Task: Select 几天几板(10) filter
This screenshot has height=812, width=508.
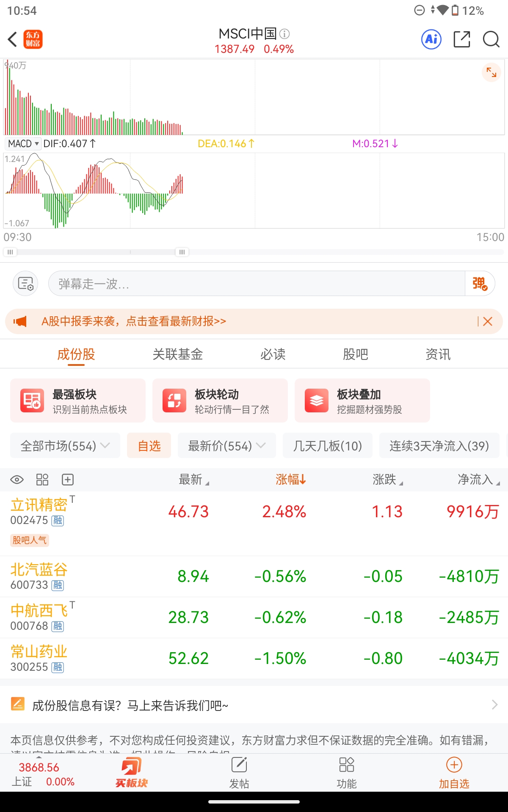Action: (328, 446)
